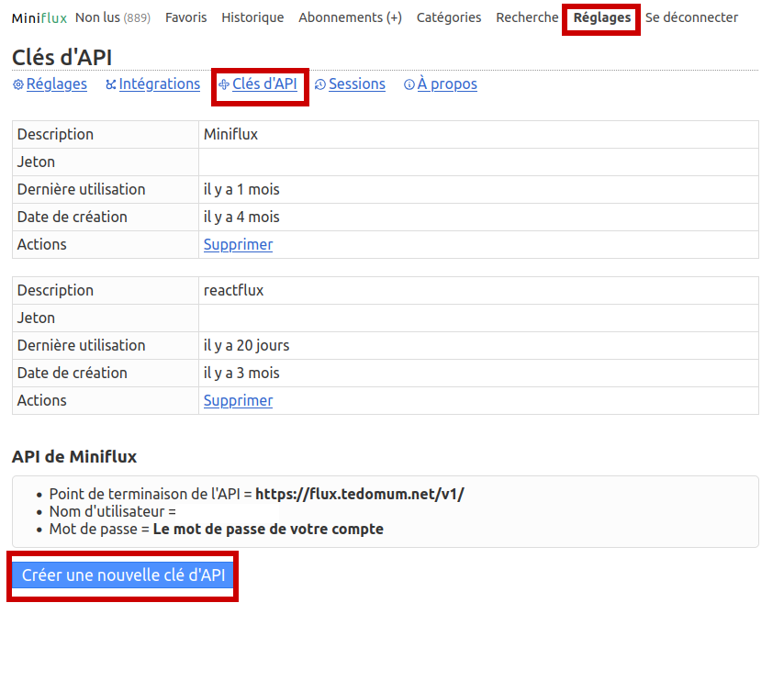Click the info icon next to À propos
This screenshot has width=784, height=681.
click(409, 84)
